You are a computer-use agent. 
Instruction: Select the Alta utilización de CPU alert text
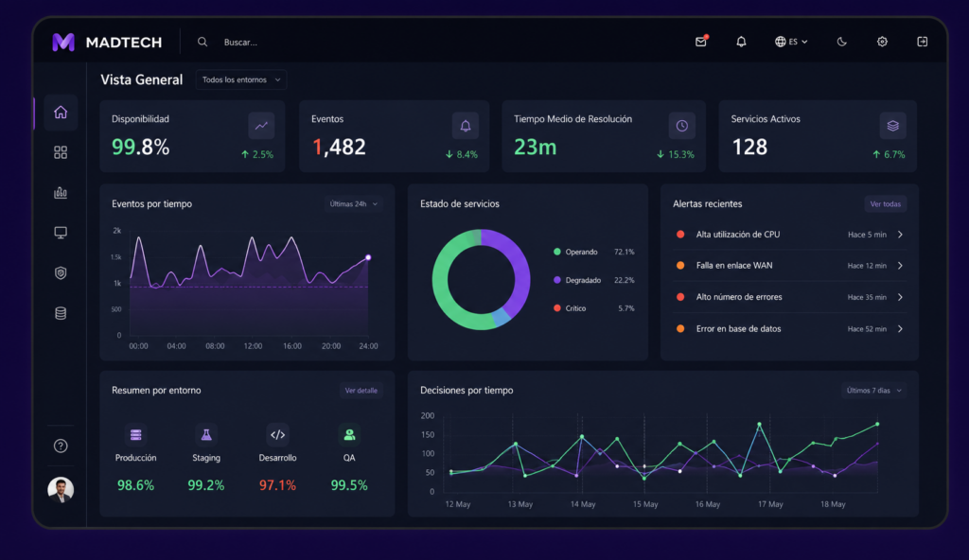pyautogui.click(x=738, y=235)
